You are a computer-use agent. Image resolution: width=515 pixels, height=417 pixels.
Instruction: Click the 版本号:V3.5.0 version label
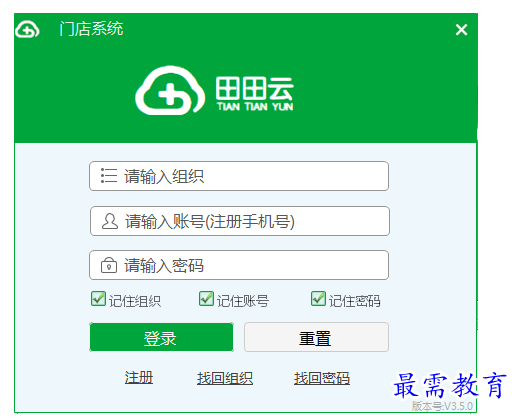pyautogui.click(x=442, y=406)
